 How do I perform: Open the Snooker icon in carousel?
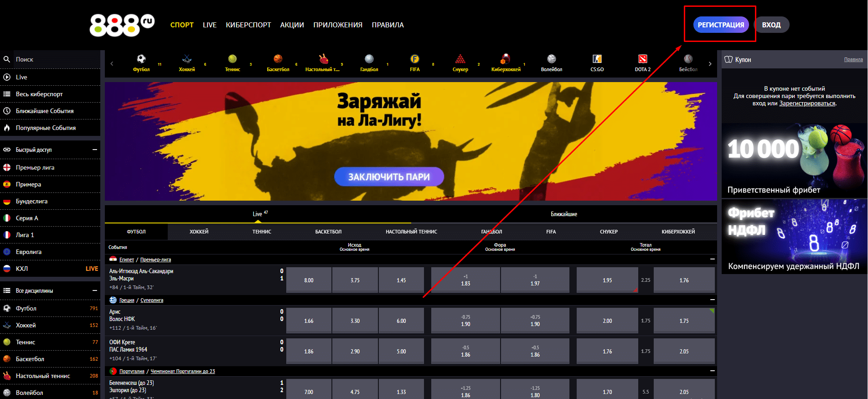(x=460, y=59)
